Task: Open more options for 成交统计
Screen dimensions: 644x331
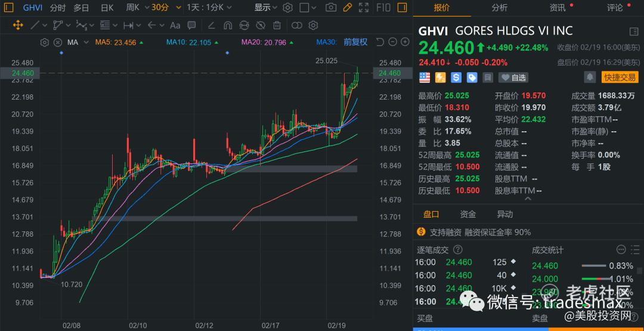Action: tap(621, 250)
